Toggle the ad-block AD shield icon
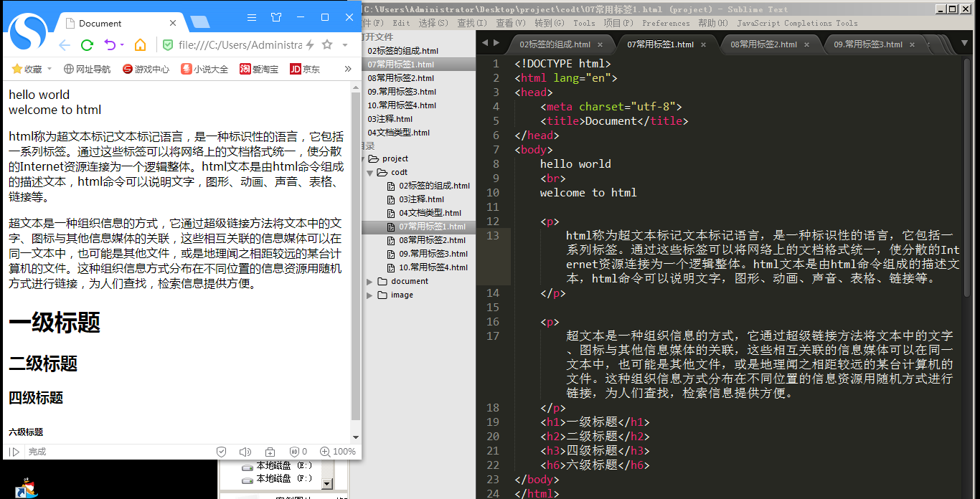 [294, 452]
